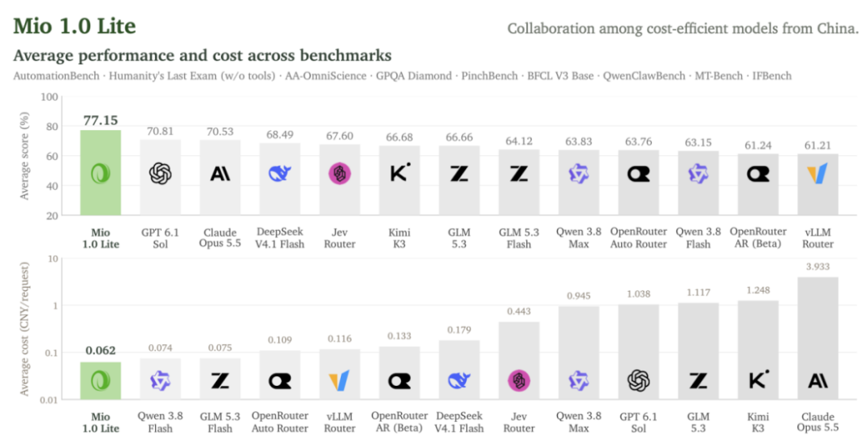Image resolution: width=868 pixels, height=447 pixels.
Task: Click the Average score (%) axis label
Action: pyautogui.click(x=24, y=156)
